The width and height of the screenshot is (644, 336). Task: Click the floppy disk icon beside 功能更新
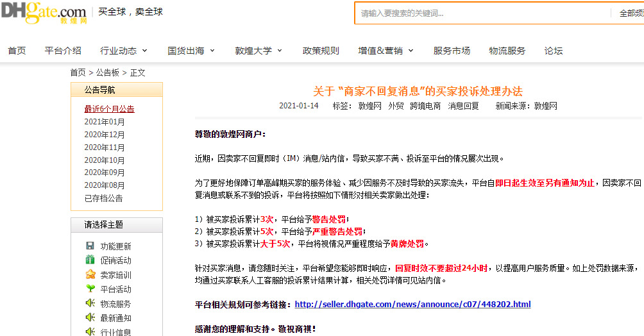(90, 246)
